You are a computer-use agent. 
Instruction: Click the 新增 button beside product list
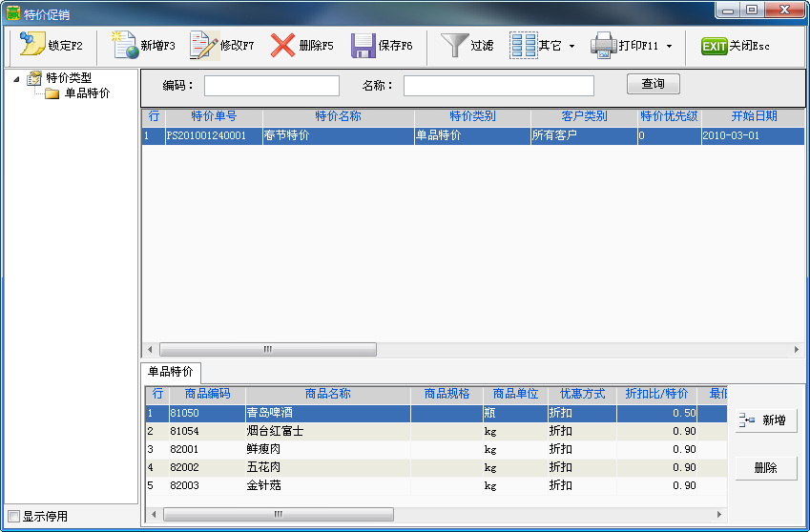point(766,420)
